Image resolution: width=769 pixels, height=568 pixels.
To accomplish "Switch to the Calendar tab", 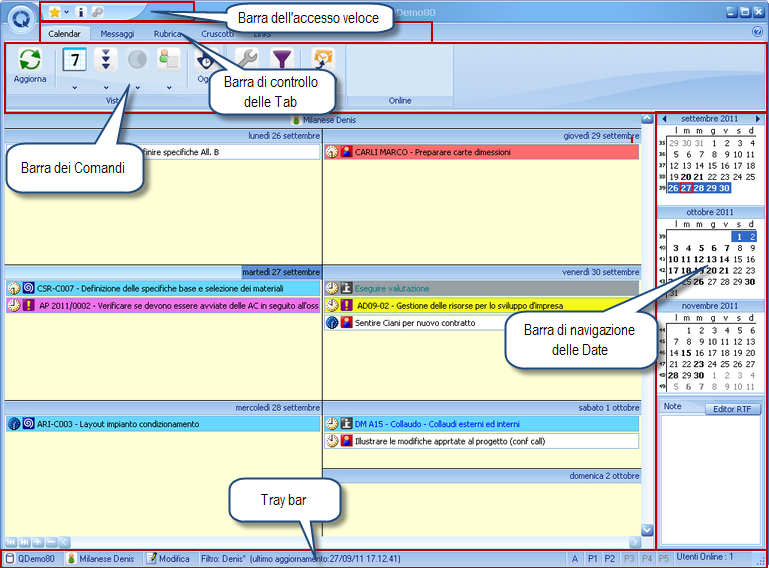I will click(64, 34).
